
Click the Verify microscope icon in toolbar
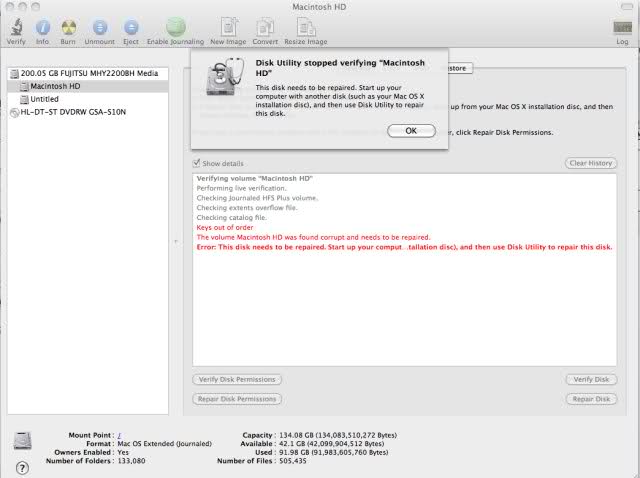click(x=16, y=27)
